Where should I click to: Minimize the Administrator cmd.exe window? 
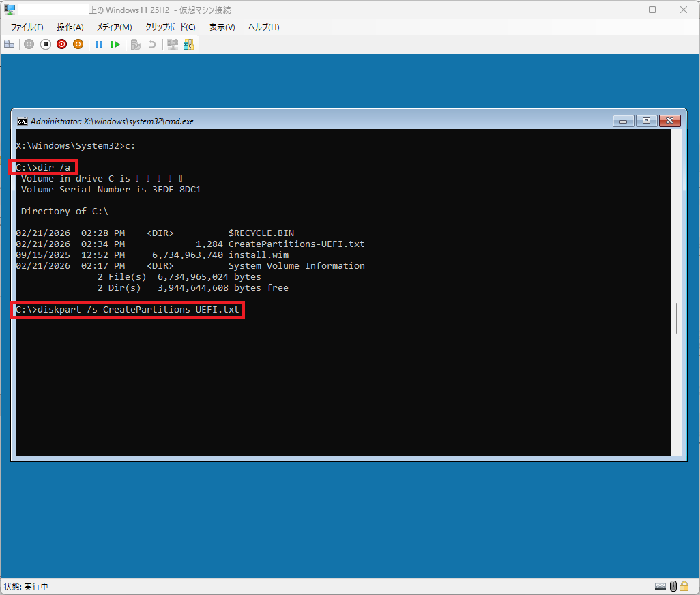(x=623, y=121)
